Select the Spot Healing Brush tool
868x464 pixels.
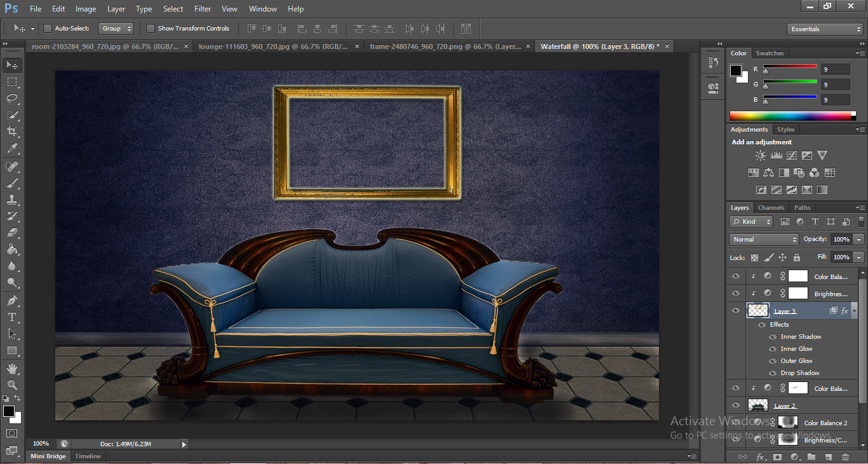click(x=12, y=167)
